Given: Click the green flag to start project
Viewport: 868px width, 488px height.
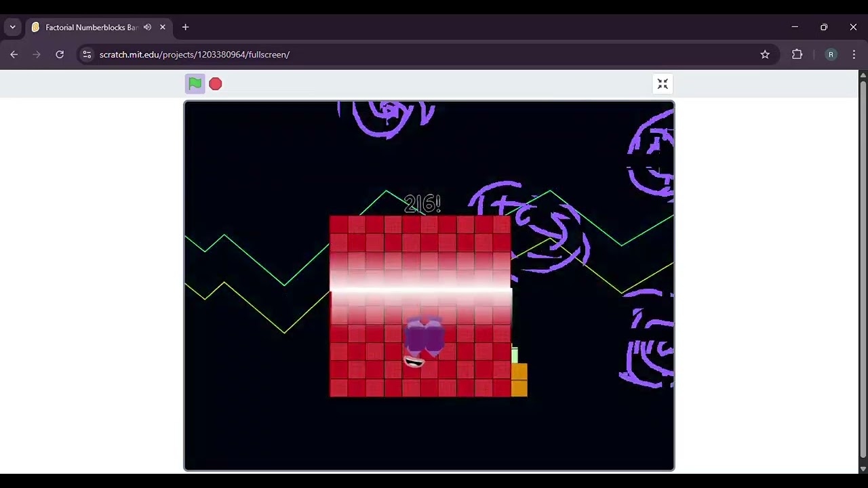Looking at the screenshot, I should (195, 83).
